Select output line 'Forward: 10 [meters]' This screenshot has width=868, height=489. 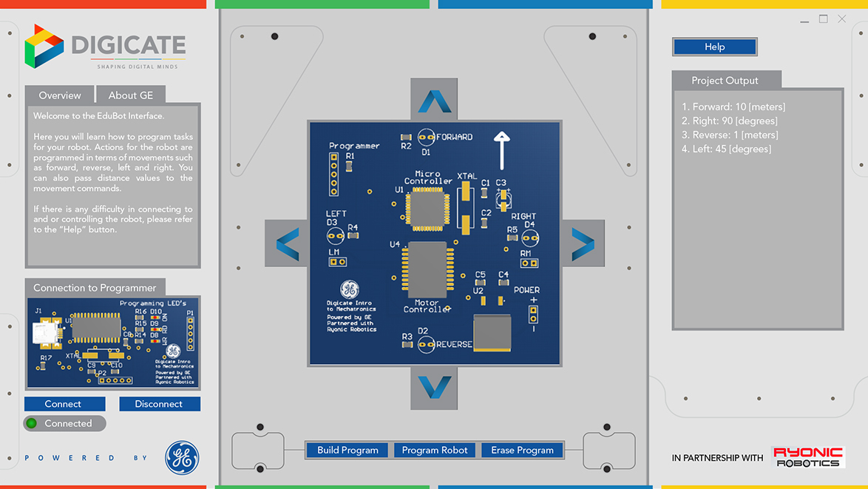click(x=733, y=107)
